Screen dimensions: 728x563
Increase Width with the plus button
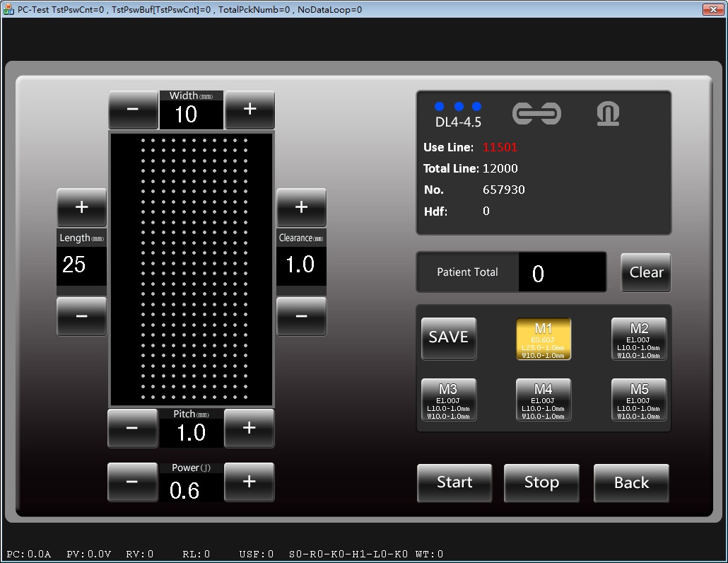[249, 110]
